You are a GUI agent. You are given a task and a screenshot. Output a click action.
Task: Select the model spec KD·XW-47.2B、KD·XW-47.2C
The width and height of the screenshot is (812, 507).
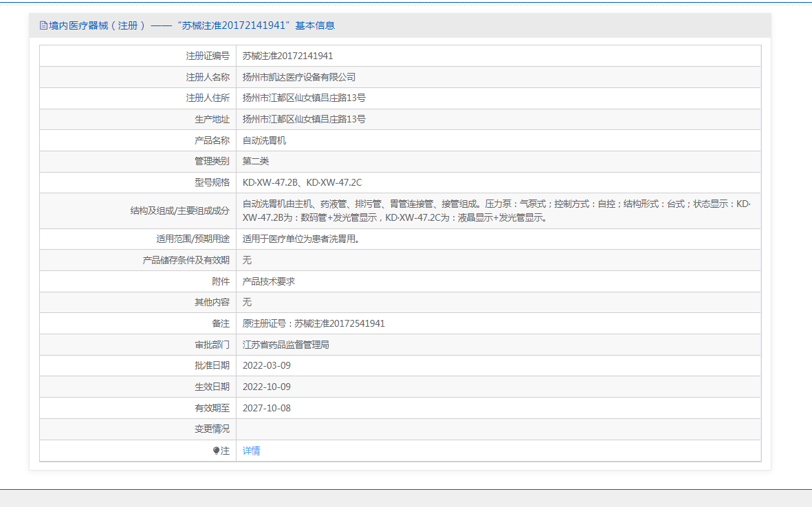[302, 182]
